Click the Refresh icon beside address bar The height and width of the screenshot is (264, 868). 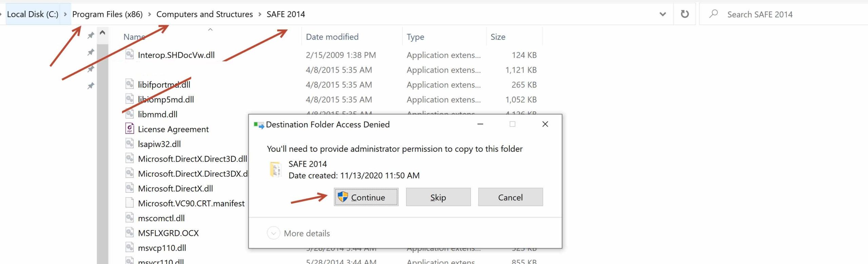[685, 14]
